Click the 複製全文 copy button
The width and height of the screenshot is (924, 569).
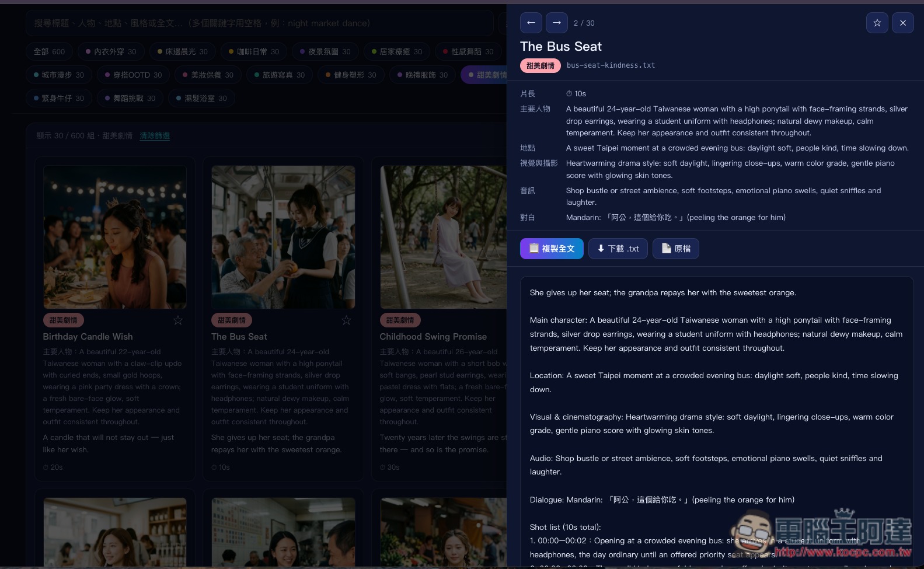552,249
